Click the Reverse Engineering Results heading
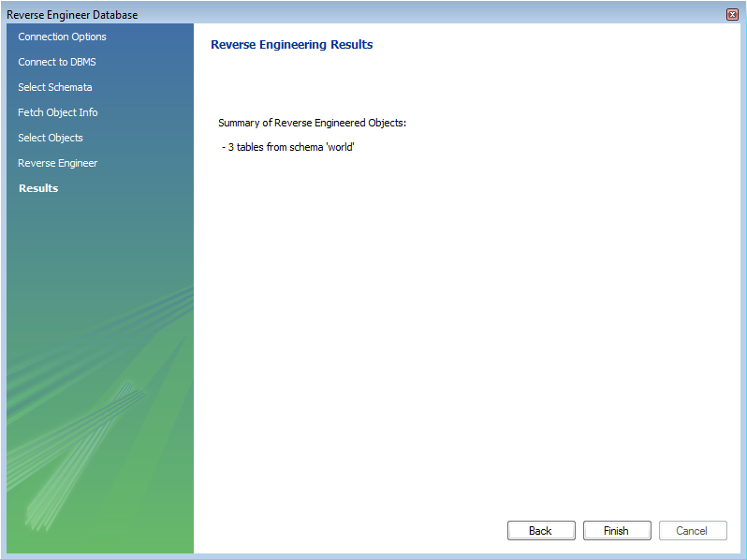This screenshot has width=747, height=560. coord(291,45)
